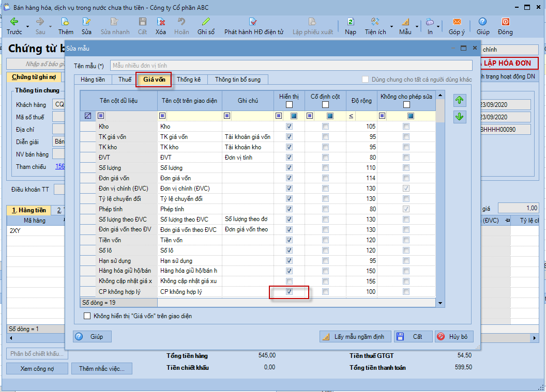The height and width of the screenshot is (392, 546).
Task: Open dropdown arrow next to Trước button
Action: [x=27, y=26]
